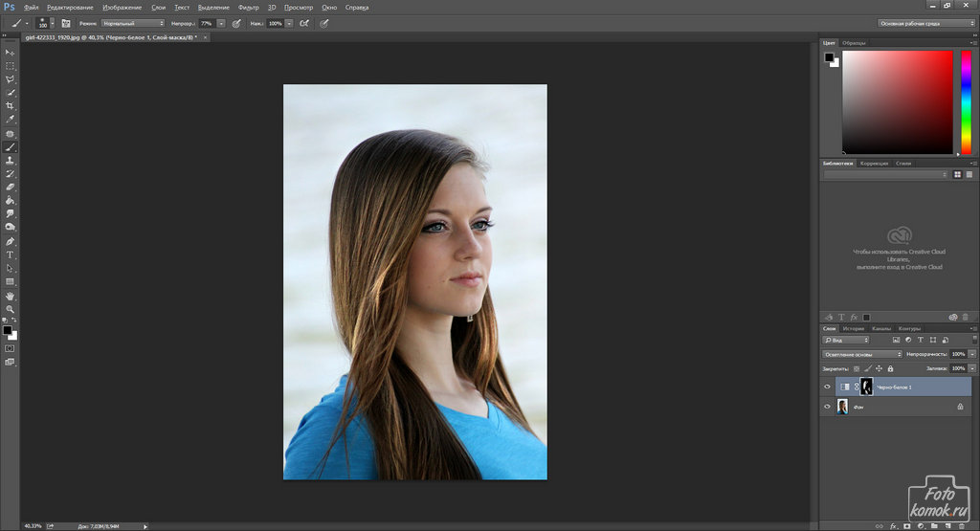This screenshot has width=980, height=531.
Task: Open the brush preset picker dropdown
Action: [x=52, y=23]
